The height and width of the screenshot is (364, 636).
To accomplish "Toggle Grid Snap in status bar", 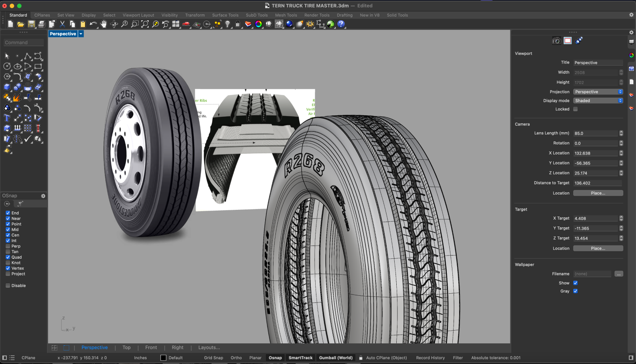I will coord(213,358).
